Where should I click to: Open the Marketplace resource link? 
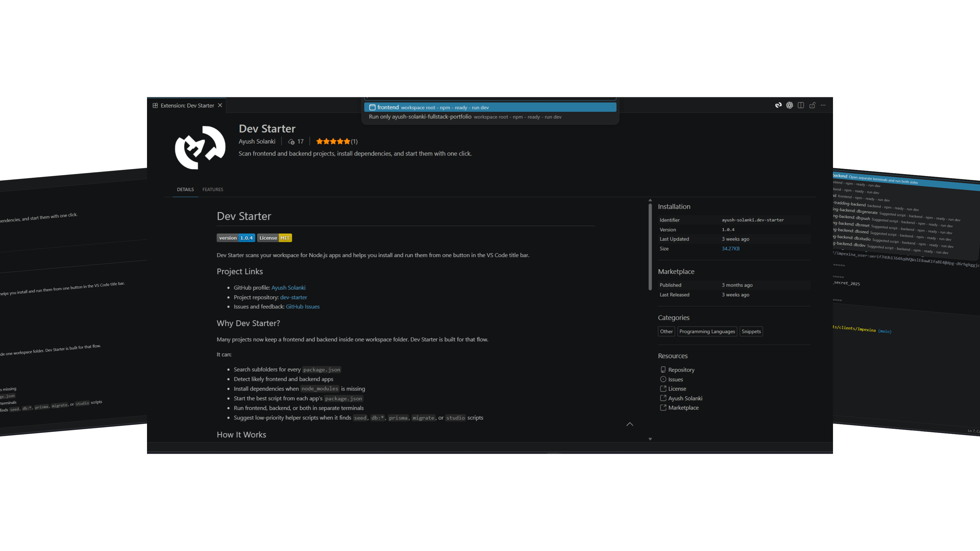683,408
